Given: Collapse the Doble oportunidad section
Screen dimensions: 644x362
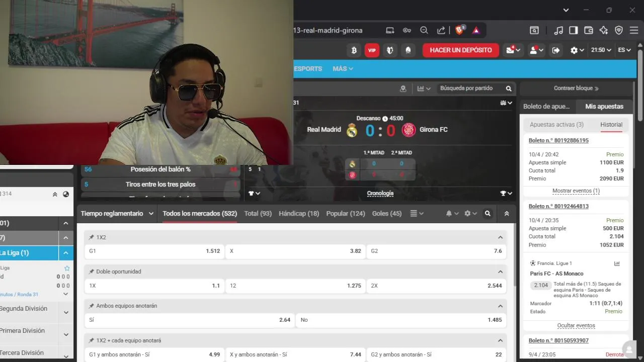Looking at the screenshot, I should click(500, 271).
